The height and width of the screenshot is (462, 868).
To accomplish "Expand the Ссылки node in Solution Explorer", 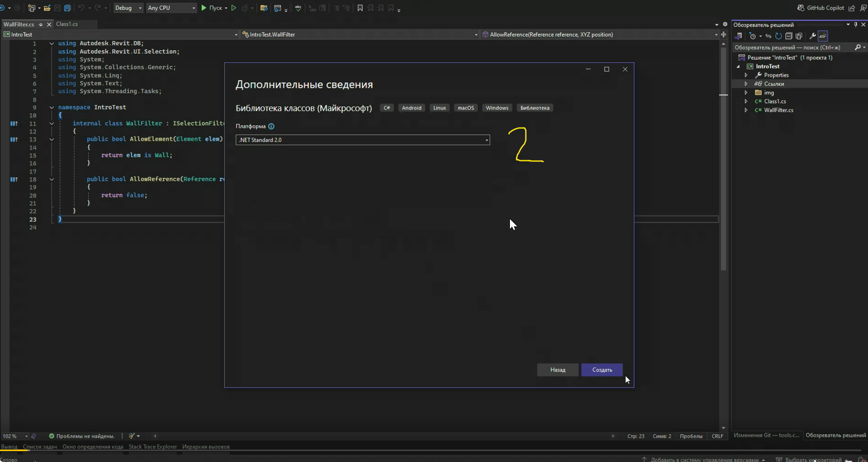I will (746, 84).
